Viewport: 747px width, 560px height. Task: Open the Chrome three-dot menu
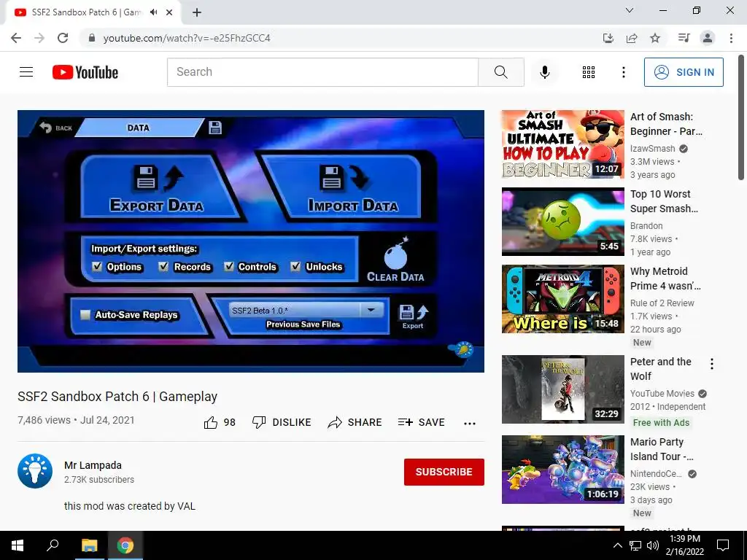[x=731, y=38]
